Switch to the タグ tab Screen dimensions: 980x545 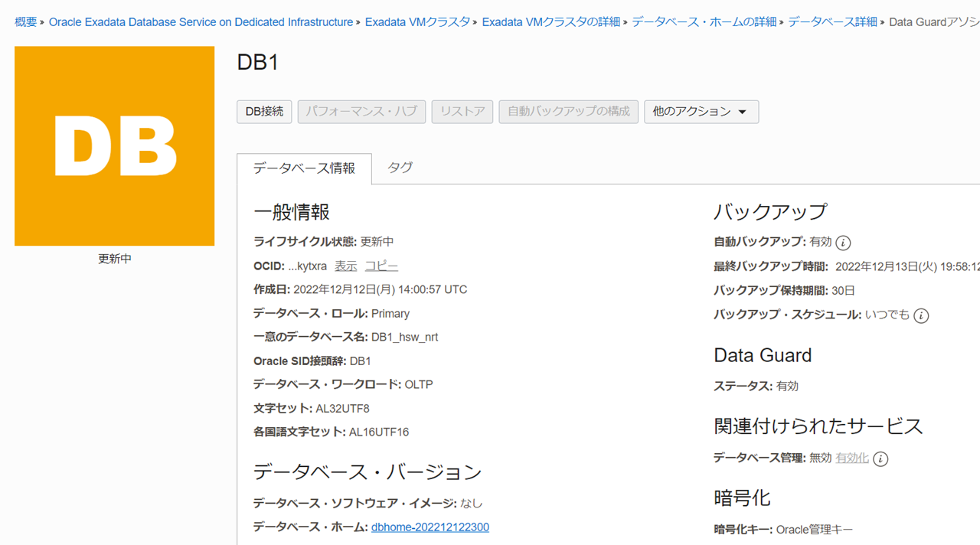click(x=400, y=168)
